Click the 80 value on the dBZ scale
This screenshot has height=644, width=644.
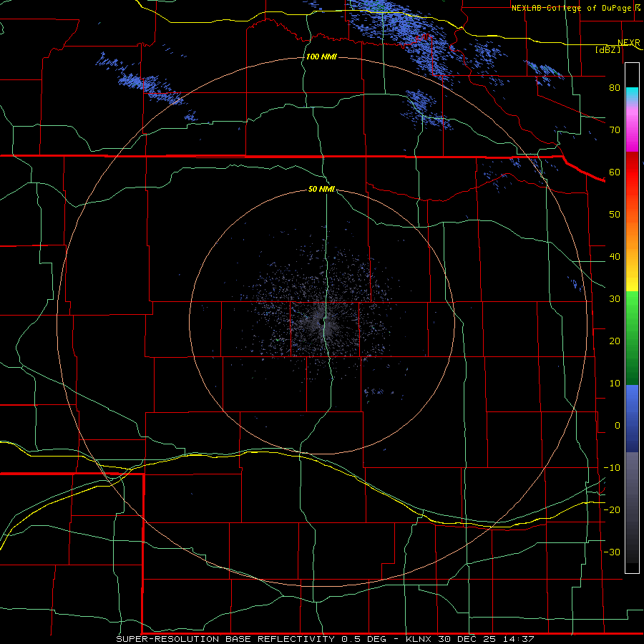coord(615,88)
